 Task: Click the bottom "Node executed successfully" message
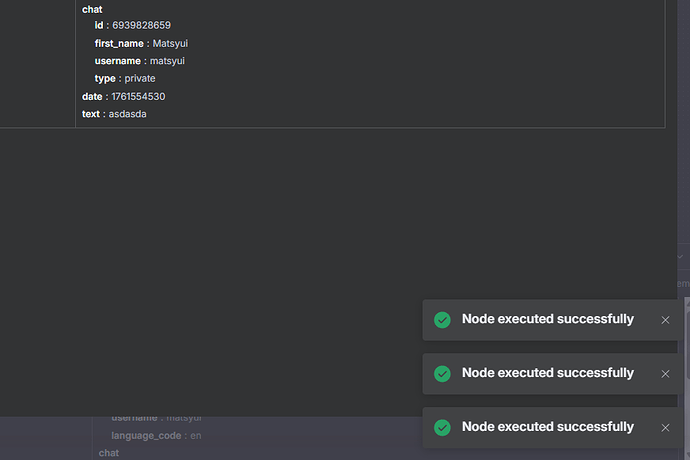click(x=547, y=427)
